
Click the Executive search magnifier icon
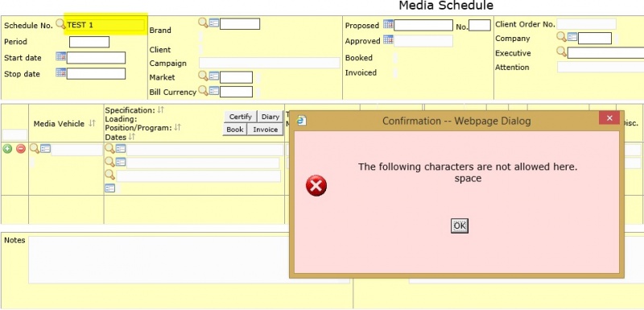(x=561, y=52)
